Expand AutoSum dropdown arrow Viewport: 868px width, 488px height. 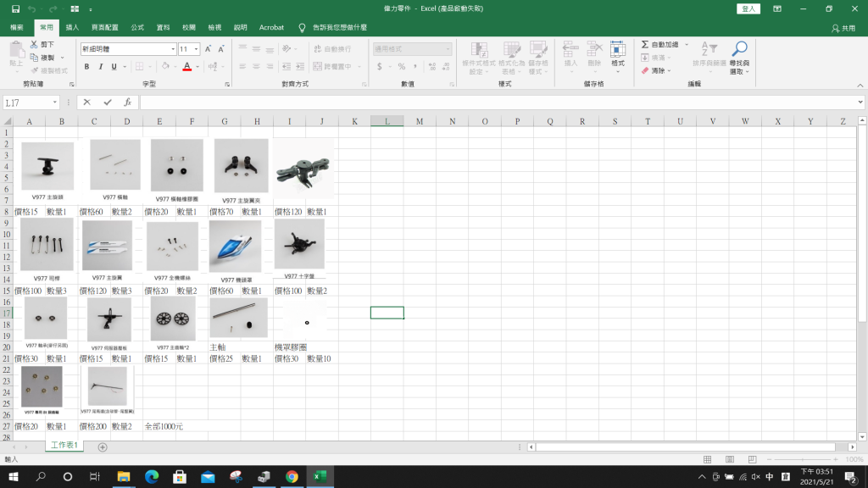click(687, 44)
